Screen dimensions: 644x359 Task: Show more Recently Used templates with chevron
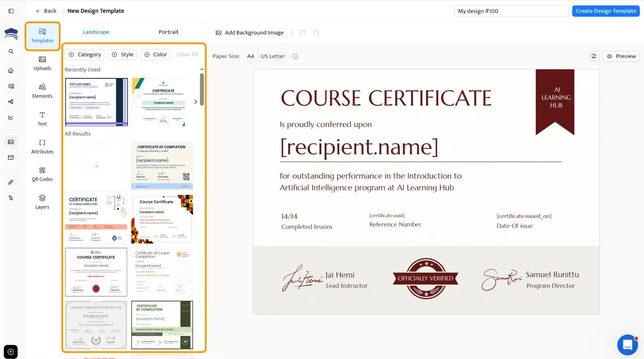point(196,102)
